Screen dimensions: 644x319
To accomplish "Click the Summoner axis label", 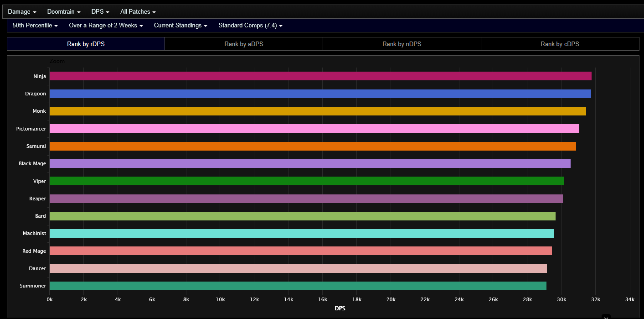I will [x=33, y=286].
